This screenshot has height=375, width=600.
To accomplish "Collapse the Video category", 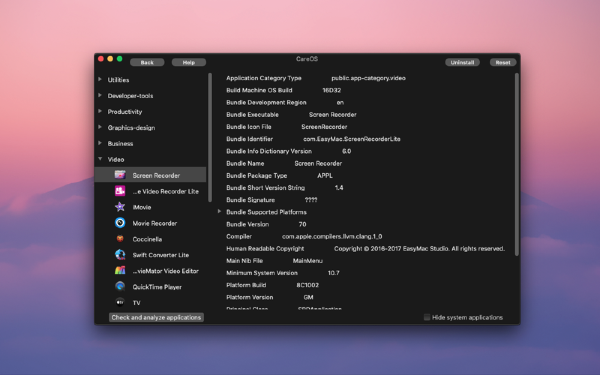I will click(100, 159).
